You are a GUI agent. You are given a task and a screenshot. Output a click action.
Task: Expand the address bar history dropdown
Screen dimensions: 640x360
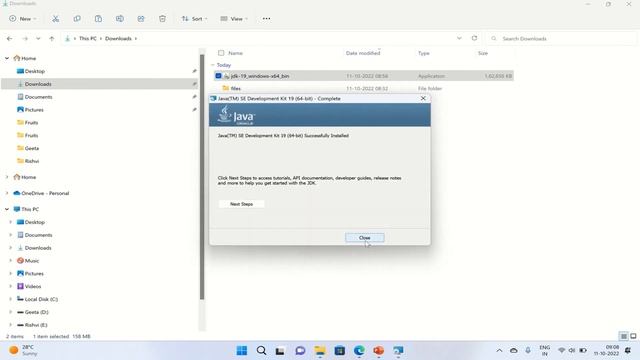coord(459,38)
